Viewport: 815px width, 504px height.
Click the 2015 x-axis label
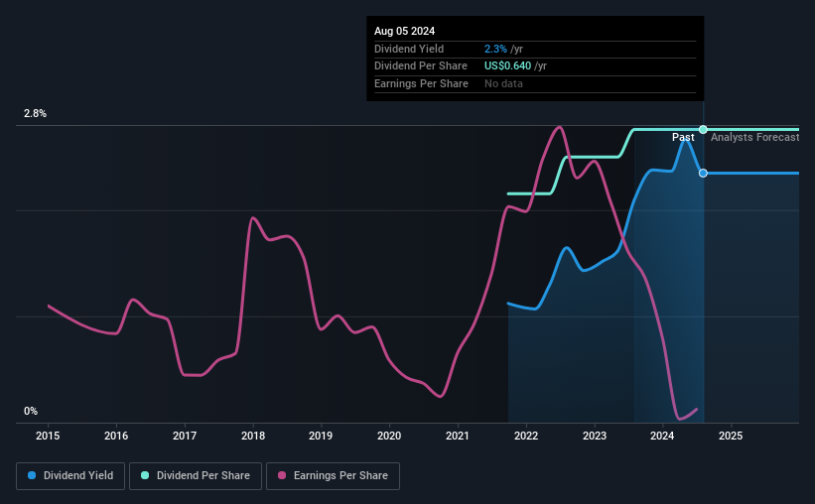[x=48, y=436]
